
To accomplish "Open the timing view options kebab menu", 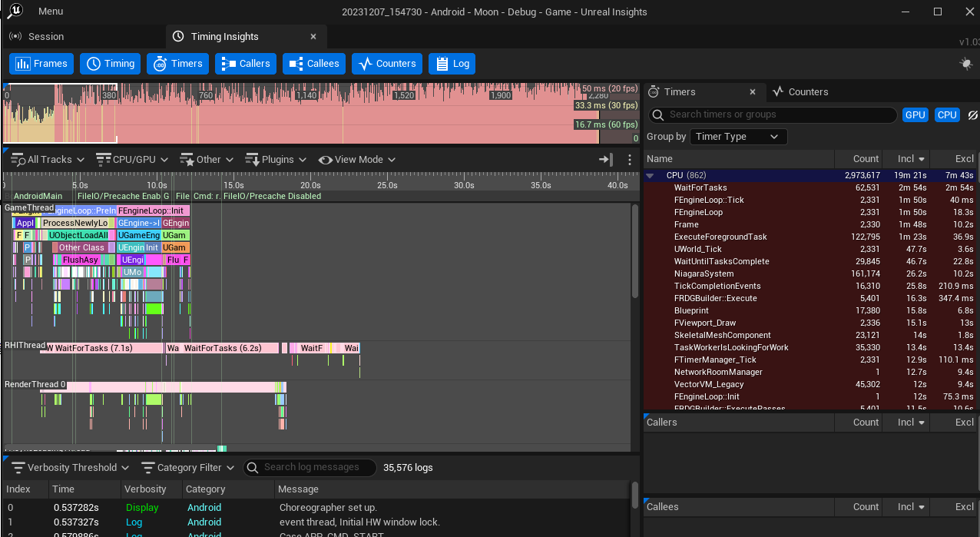I will (630, 159).
